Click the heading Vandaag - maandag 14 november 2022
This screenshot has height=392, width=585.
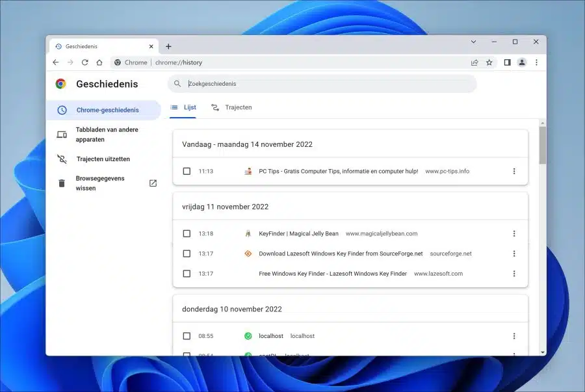247,144
